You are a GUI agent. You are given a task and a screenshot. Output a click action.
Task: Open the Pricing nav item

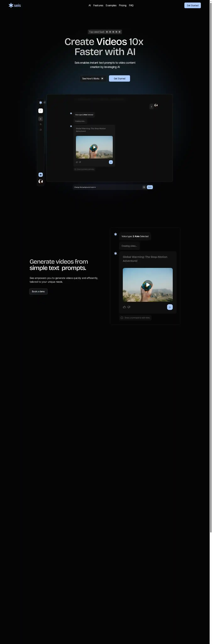click(123, 5)
